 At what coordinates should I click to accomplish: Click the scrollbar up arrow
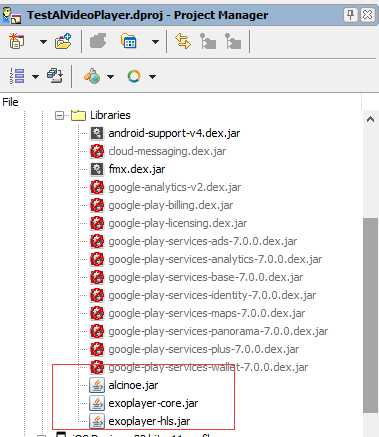pos(370,119)
